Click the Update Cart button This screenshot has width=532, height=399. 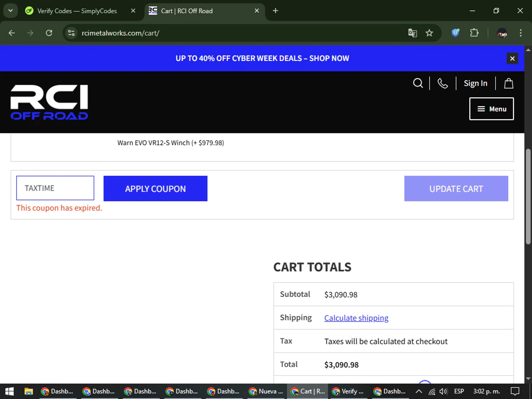click(456, 189)
